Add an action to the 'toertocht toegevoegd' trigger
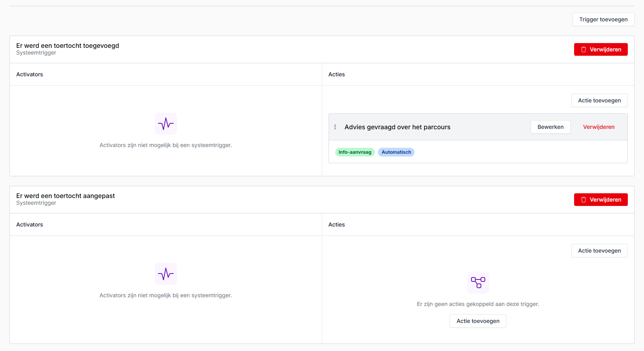This screenshot has width=644, height=351. pos(599,100)
